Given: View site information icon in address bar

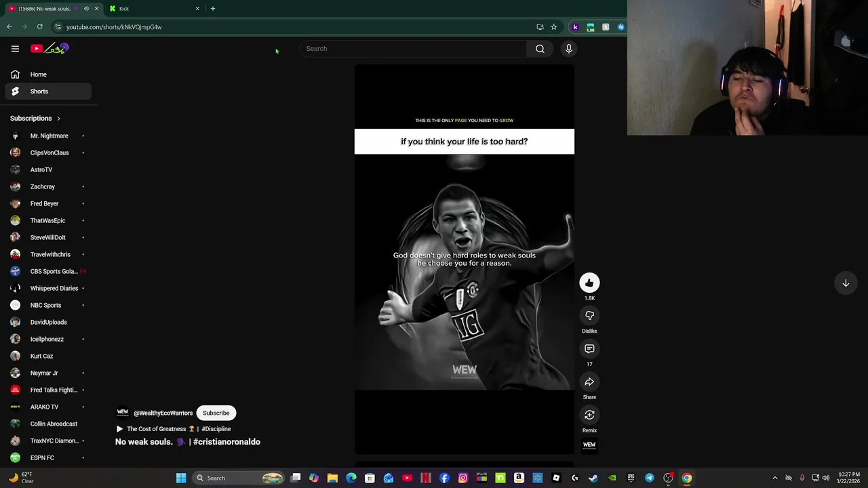Looking at the screenshot, I should pos(58,27).
